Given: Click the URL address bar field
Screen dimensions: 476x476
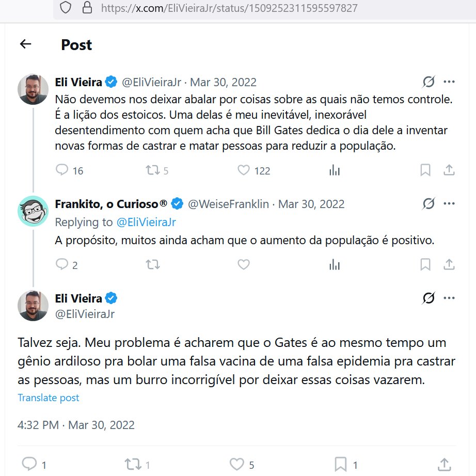Looking at the screenshot, I should point(264,8).
